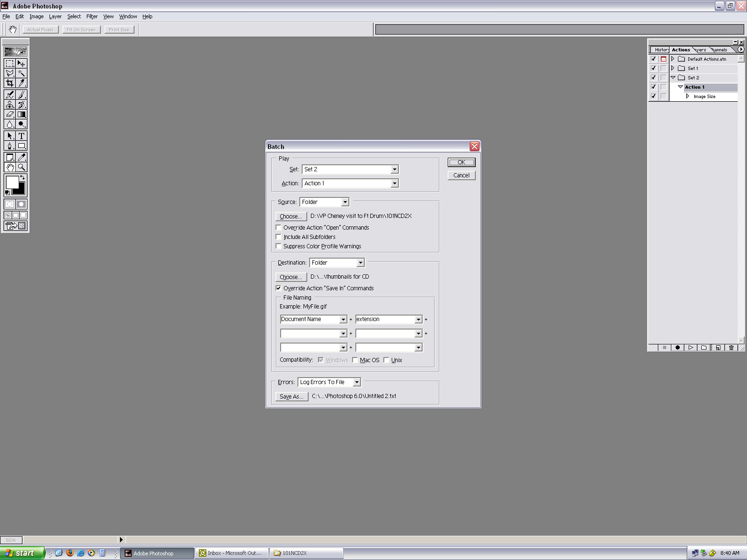
Task: Select the Zoom magnifier tool
Action: [21, 167]
